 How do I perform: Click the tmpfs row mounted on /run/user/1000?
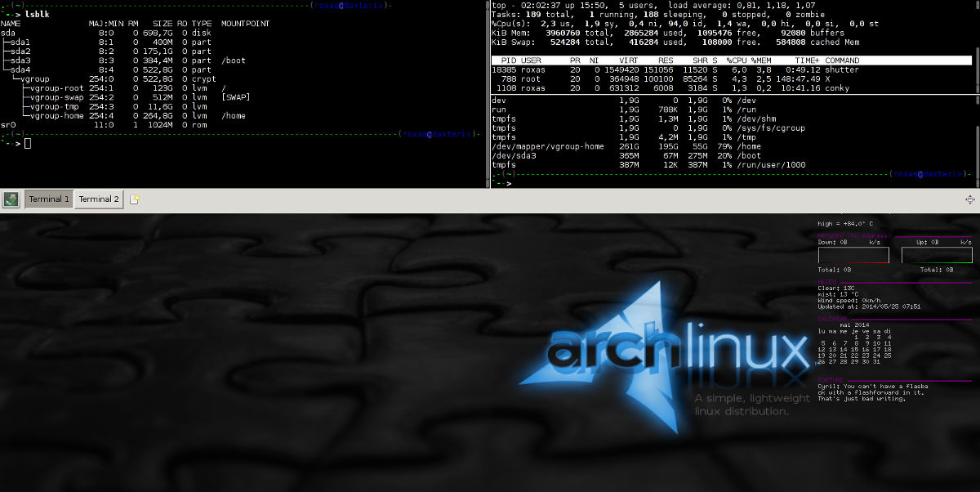click(649, 164)
